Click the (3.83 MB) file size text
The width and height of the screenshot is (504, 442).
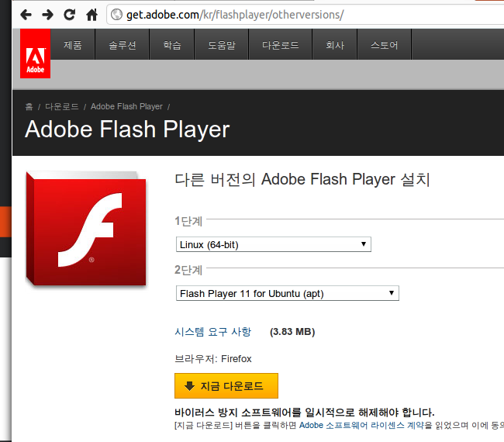292,331
